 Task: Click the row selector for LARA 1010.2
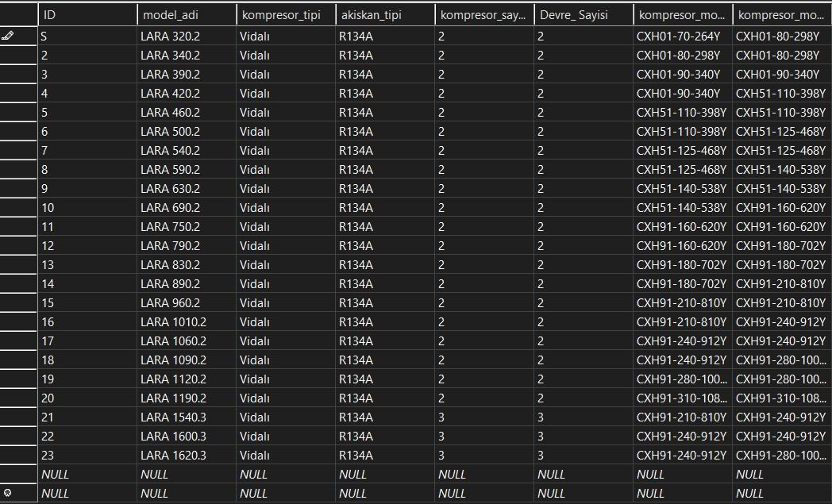pos(18,322)
